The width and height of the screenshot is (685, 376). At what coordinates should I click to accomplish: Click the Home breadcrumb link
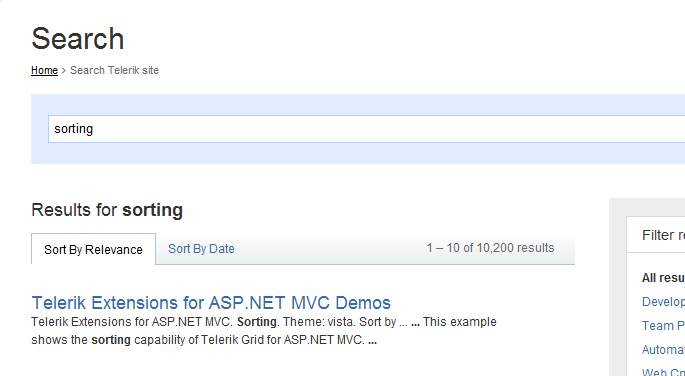(x=44, y=70)
